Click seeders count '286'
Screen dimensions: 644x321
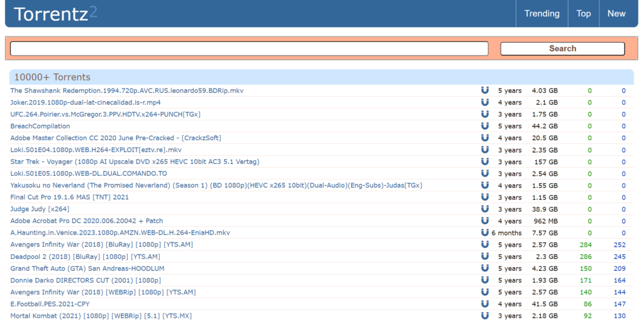[x=586, y=256]
